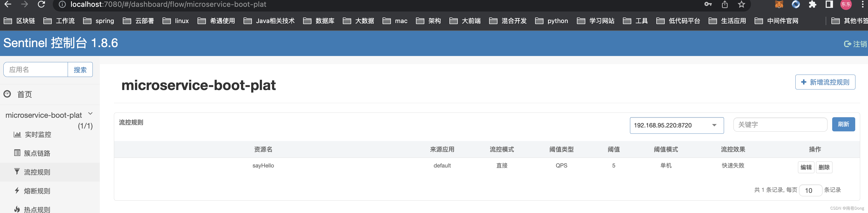Open the 低代码平台 bookmark folder

click(x=678, y=21)
